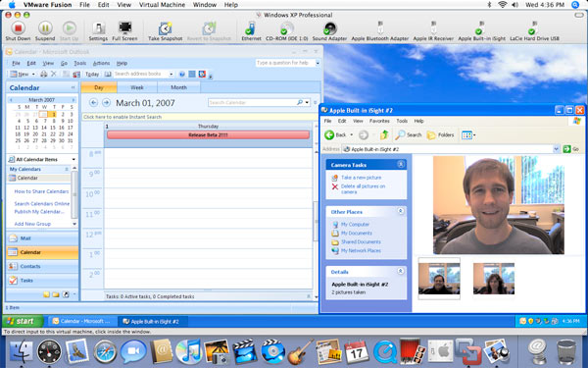The width and height of the screenshot is (588, 368).
Task: Click the Folders button in iSight window
Action: 440,134
